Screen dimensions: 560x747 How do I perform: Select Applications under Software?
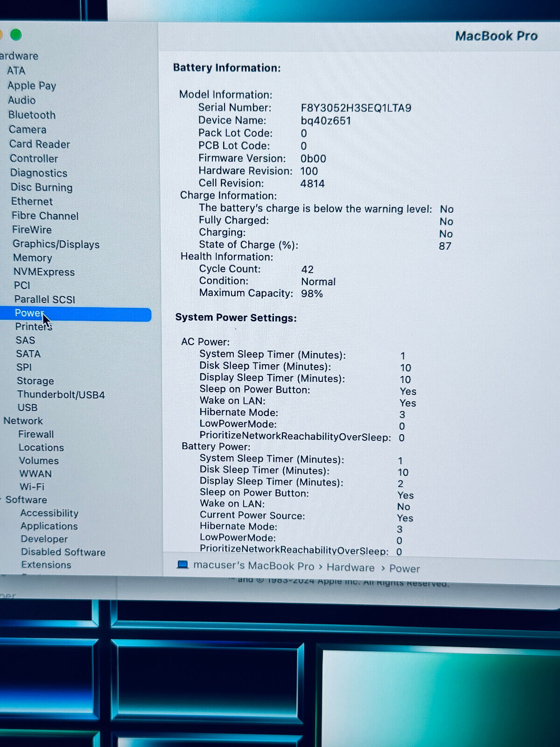pyautogui.click(x=49, y=526)
